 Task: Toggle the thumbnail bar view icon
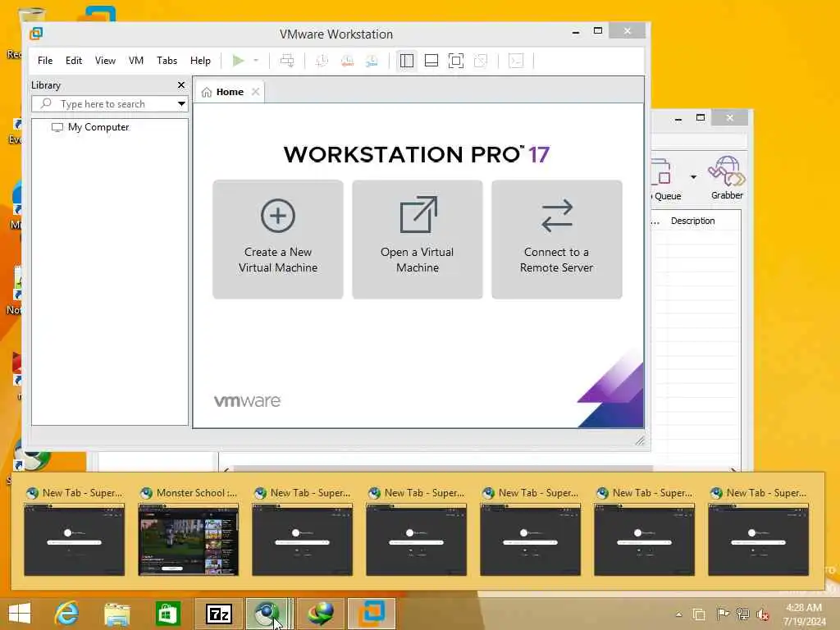point(431,61)
